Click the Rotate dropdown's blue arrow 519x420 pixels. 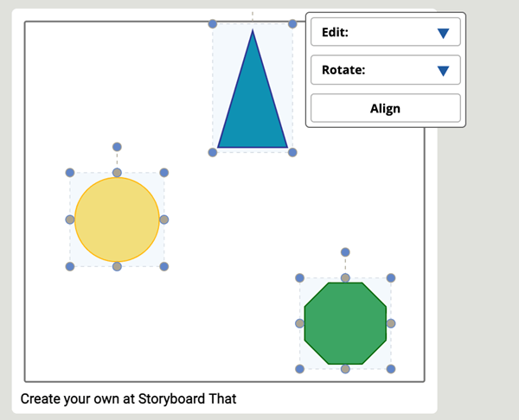(443, 71)
